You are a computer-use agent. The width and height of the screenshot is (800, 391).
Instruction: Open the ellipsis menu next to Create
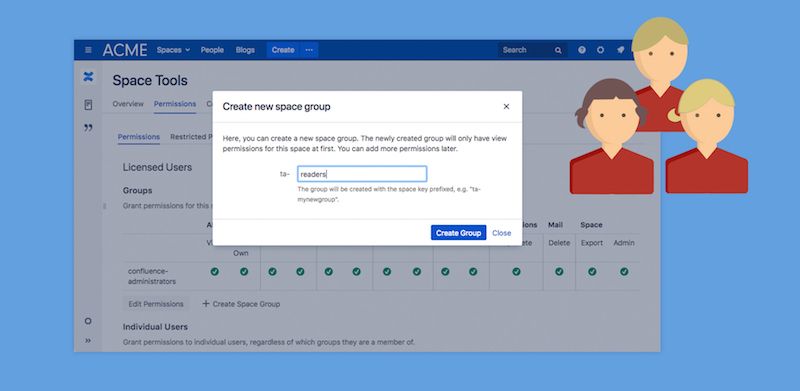pyautogui.click(x=309, y=50)
